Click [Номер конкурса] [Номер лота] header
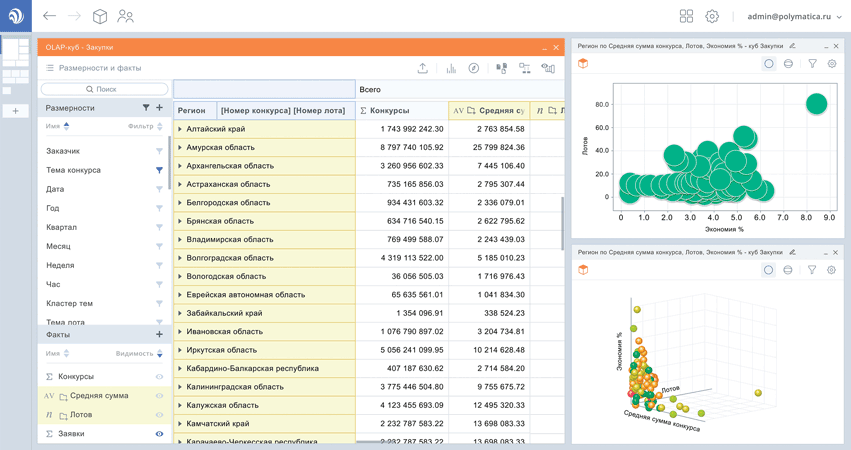This screenshot has width=851, height=450. pos(285,110)
